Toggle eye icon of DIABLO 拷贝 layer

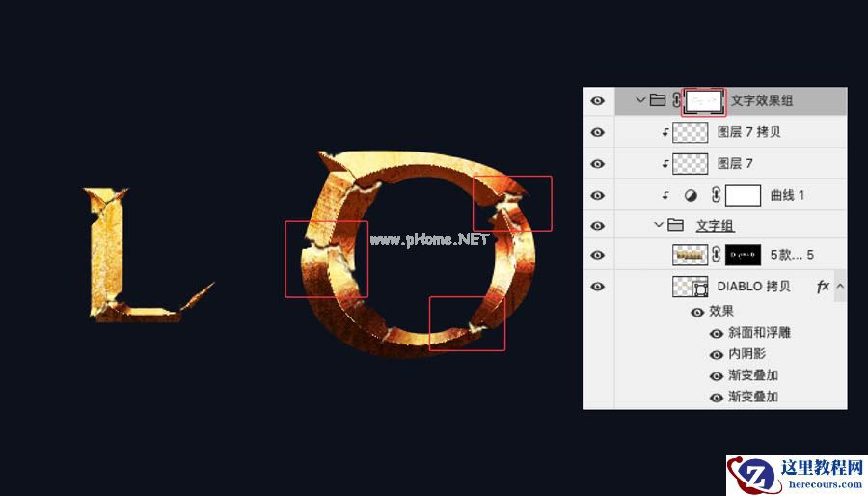click(597, 287)
